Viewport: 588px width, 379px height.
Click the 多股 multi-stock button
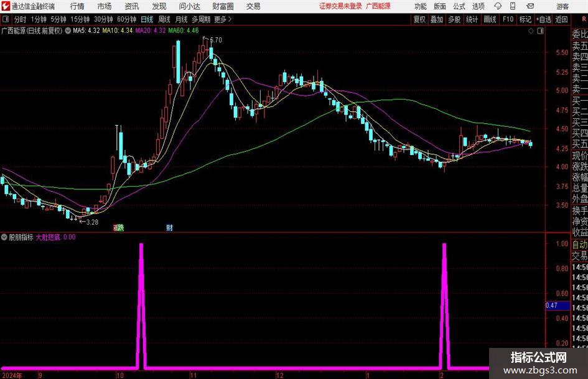pos(454,19)
